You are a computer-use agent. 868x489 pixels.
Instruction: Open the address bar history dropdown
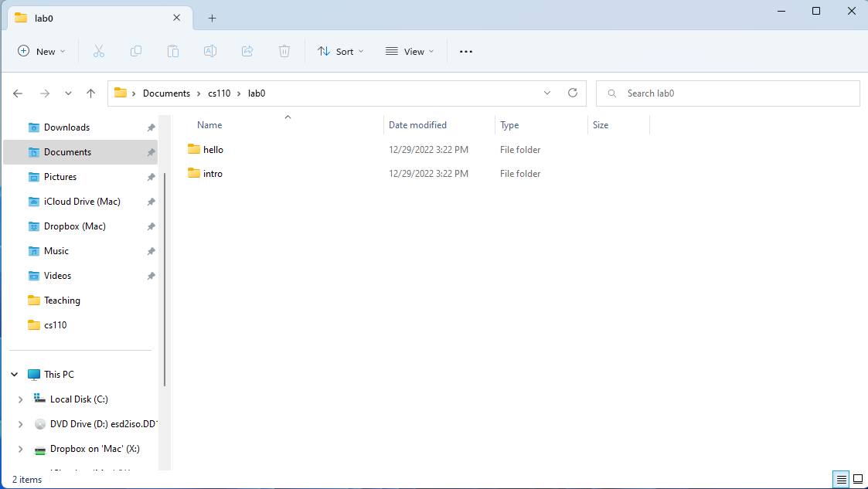point(547,93)
